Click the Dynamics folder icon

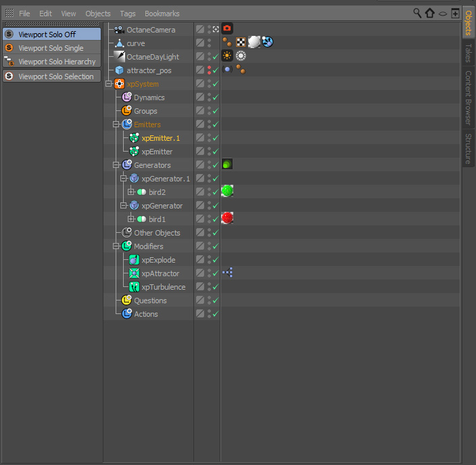coord(126,97)
